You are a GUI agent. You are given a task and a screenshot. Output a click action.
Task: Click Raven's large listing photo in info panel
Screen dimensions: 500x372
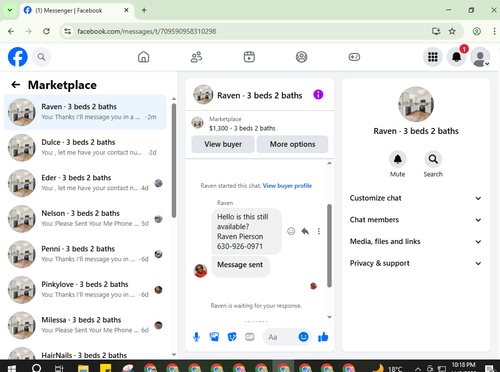pyautogui.click(x=416, y=104)
